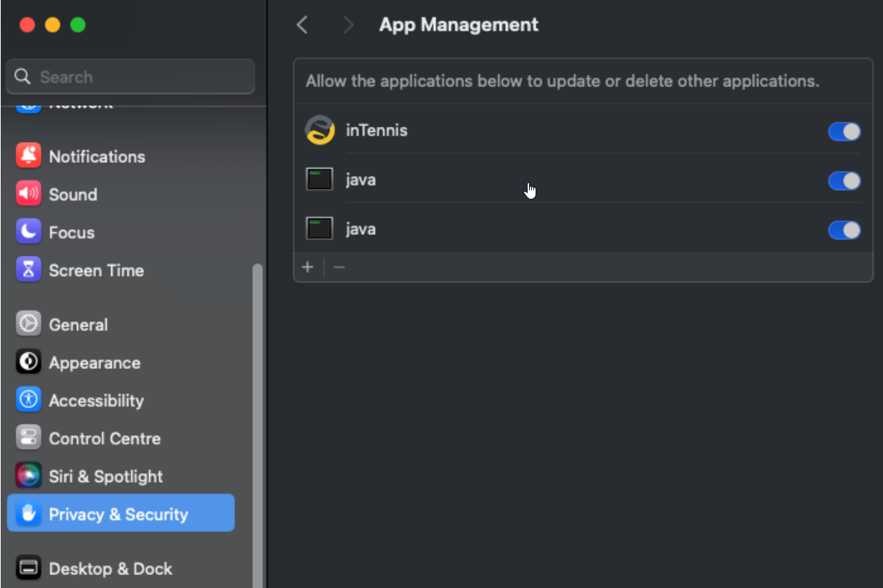Click the Notifications bell icon in sidebar

click(29, 156)
